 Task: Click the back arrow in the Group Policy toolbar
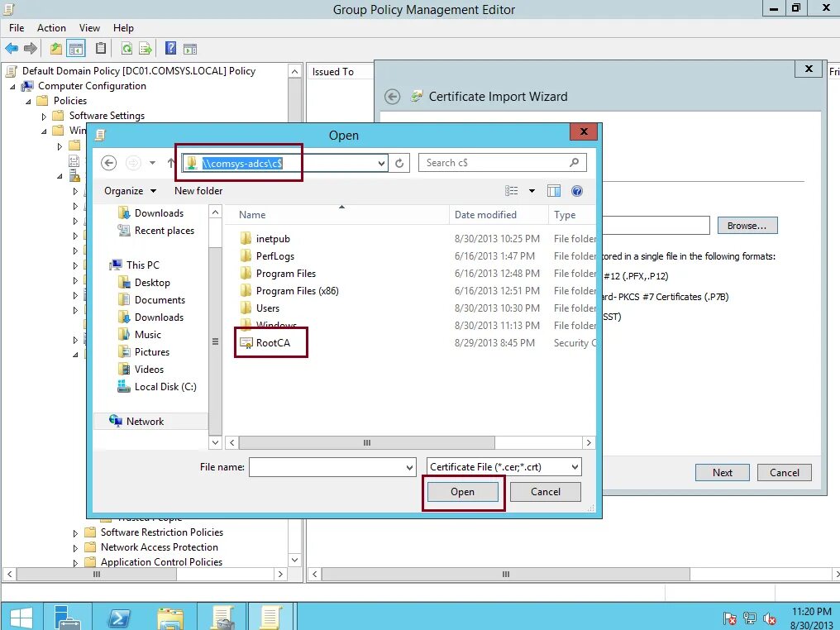12,49
